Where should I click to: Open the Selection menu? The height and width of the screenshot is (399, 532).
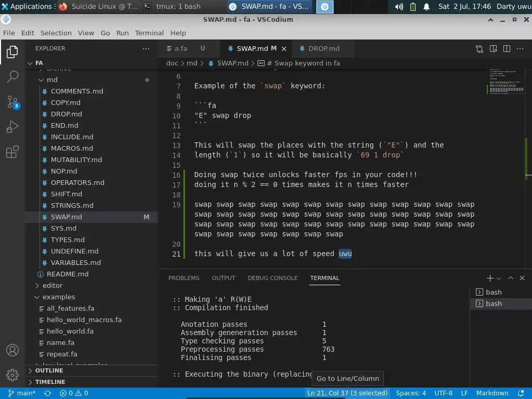pos(56,33)
